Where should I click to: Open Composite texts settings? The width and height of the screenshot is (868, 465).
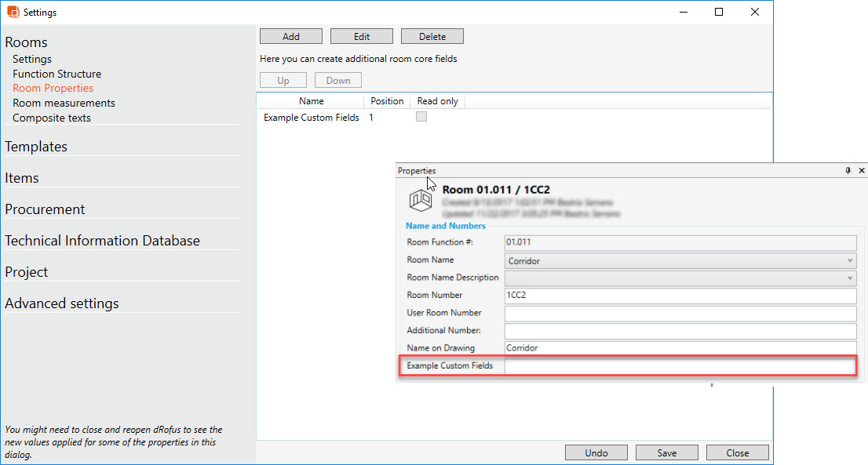52,118
